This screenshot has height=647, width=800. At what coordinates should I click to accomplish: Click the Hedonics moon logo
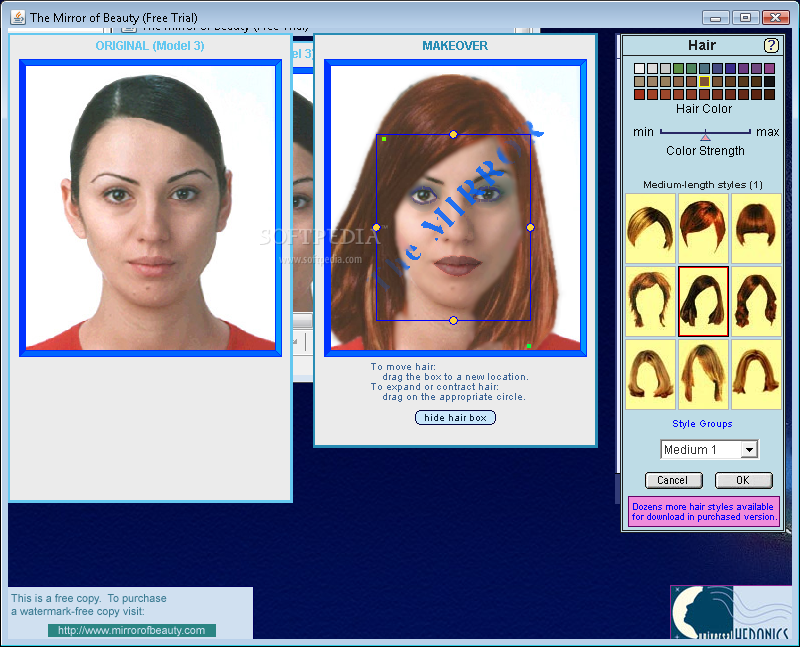click(x=732, y=612)
